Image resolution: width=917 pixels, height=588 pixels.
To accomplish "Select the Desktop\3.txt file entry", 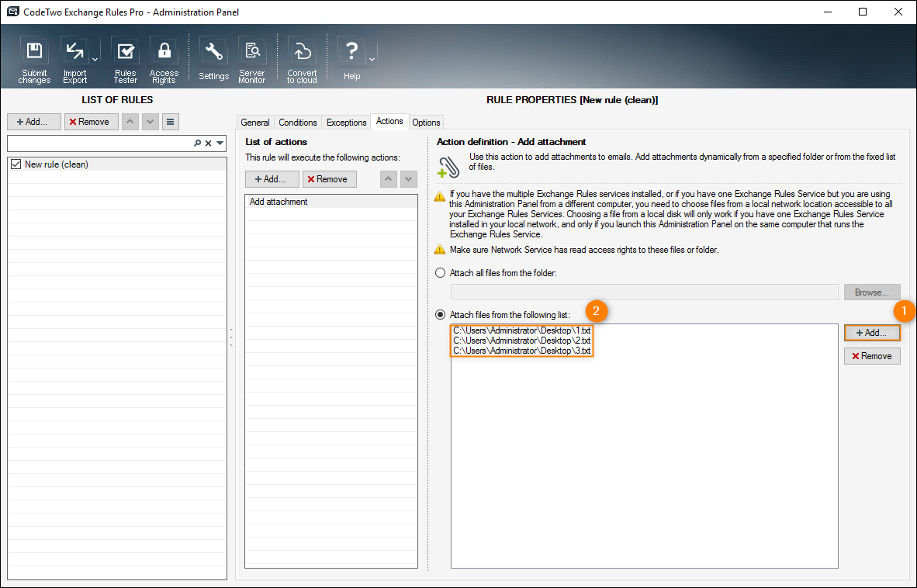I will point(521,351).
